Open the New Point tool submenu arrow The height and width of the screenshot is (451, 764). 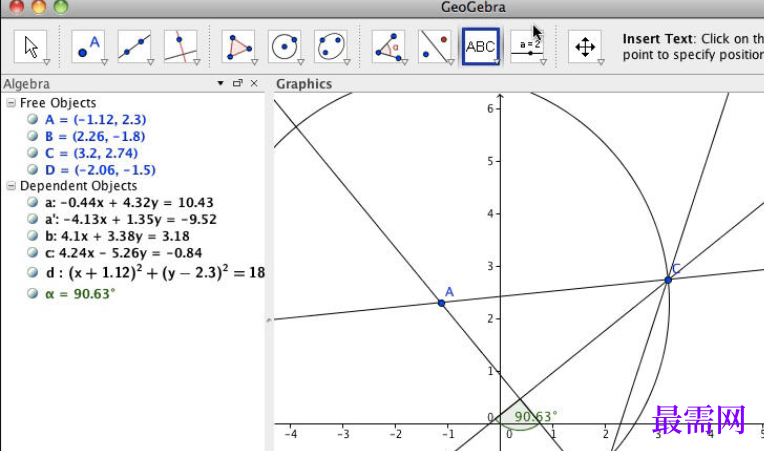click(104, 62)
